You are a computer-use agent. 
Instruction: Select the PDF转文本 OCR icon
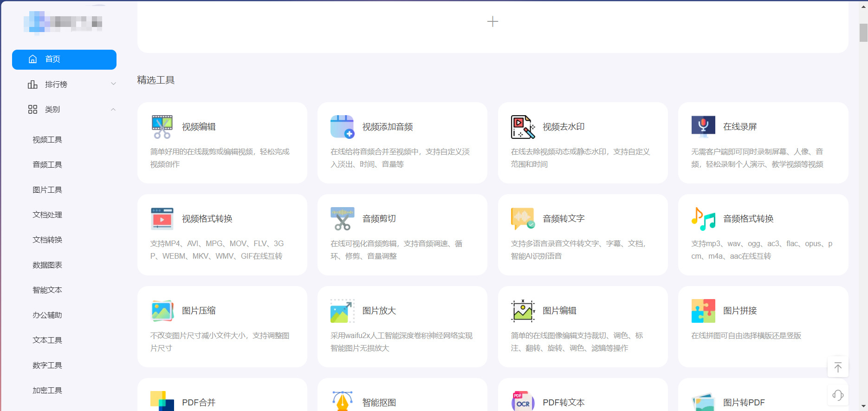(x=523, y=401)
